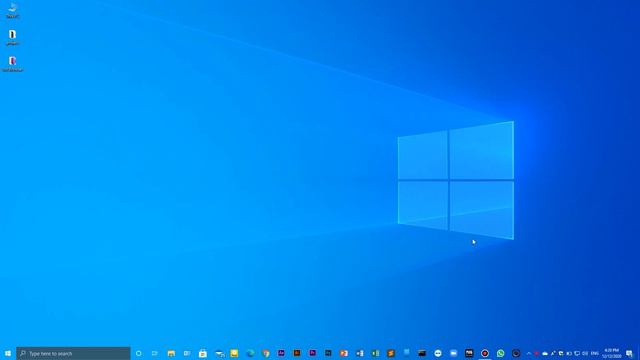This screenshot has height=360, width=640.
Task: Open the taskbar clock and date
Action: tap(611, 353)
